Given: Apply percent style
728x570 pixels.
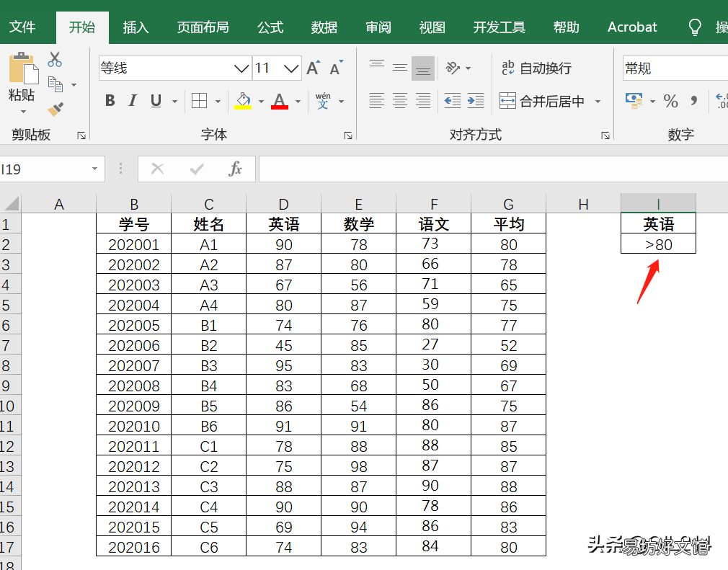Looking at the screenshot, I should (x=670, y=101).
